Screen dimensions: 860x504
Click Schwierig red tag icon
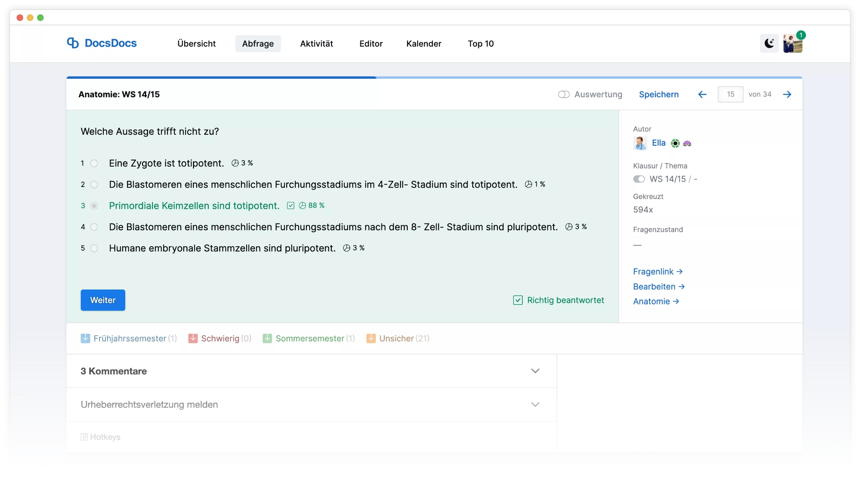pyautogui.click(x=193, y=338)
